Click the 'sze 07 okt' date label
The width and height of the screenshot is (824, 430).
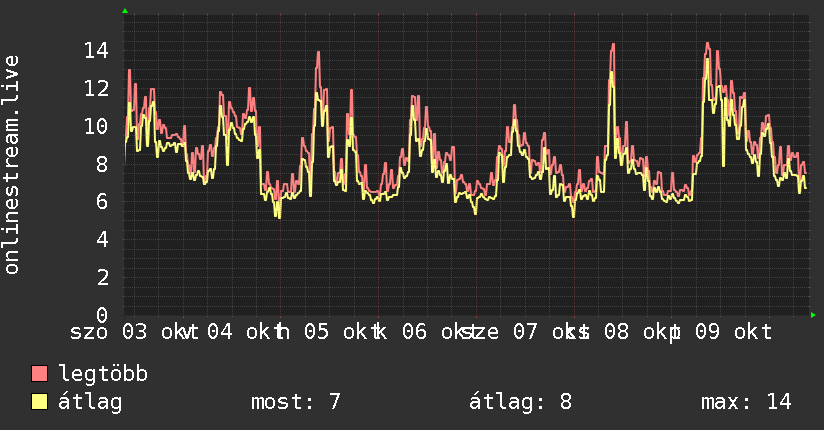pos(524,332)
